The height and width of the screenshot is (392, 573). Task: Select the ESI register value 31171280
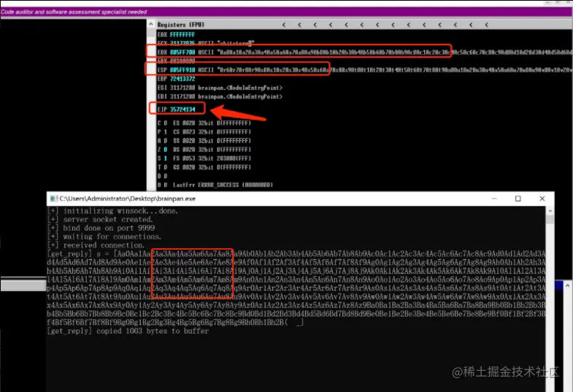pos(182,88)
